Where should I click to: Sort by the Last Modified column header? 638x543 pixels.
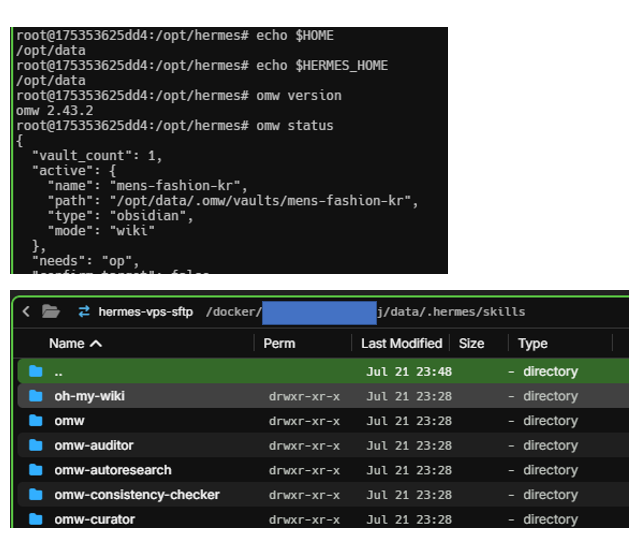pyautogui.click(x=402, y=344)
